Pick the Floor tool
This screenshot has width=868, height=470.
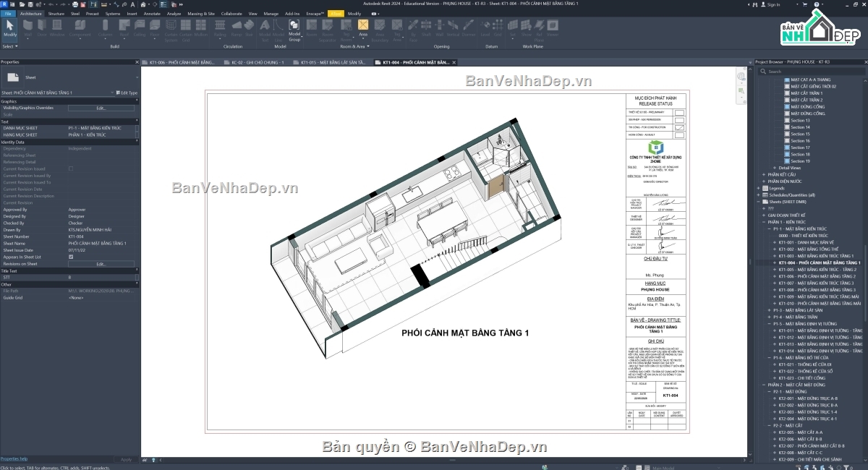(155, 29)
